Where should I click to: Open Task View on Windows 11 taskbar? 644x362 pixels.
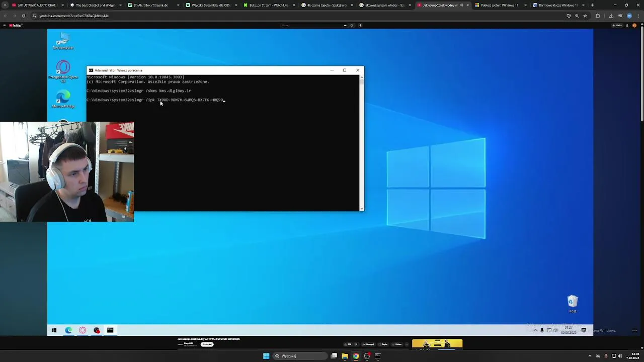[334, 356]
